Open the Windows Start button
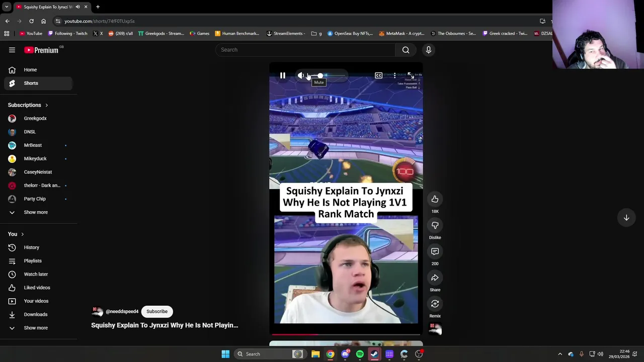644x362 pixels. click(x=225, y=354)
